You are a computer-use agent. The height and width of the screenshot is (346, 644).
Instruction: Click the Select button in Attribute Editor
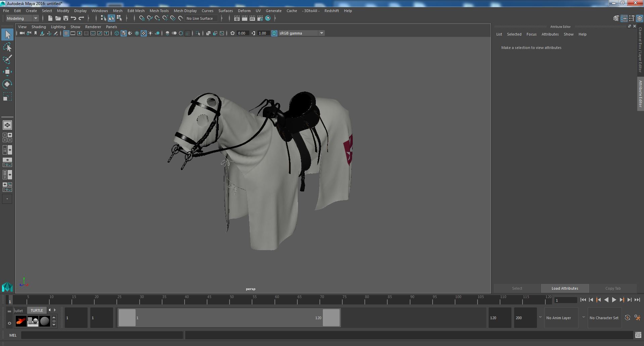[517, 288]
